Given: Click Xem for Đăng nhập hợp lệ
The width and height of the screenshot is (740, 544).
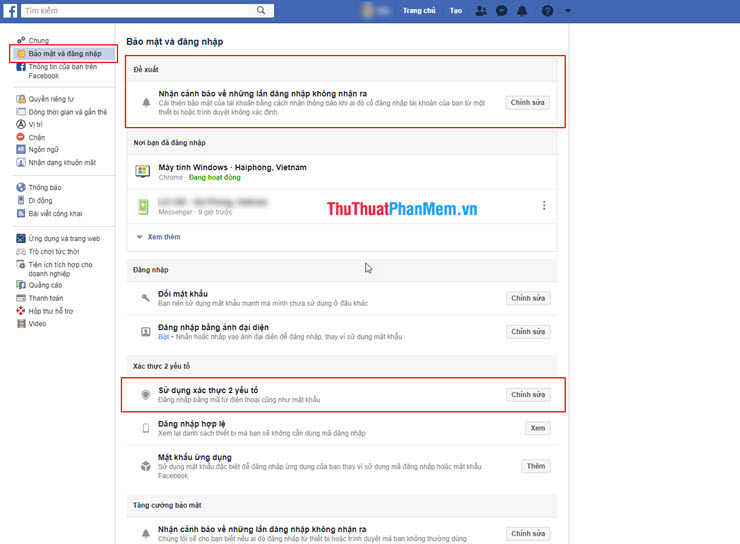Looking at the screenshot, I should 538,428.
